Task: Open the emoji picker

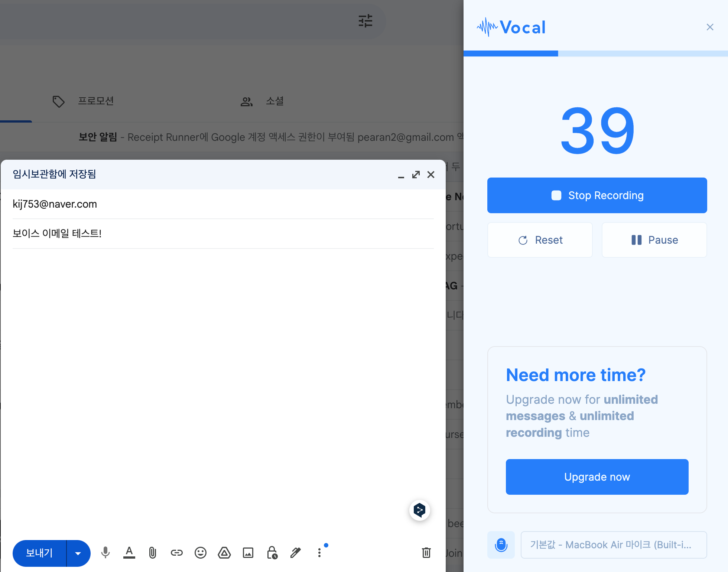Action: point(201,553)
